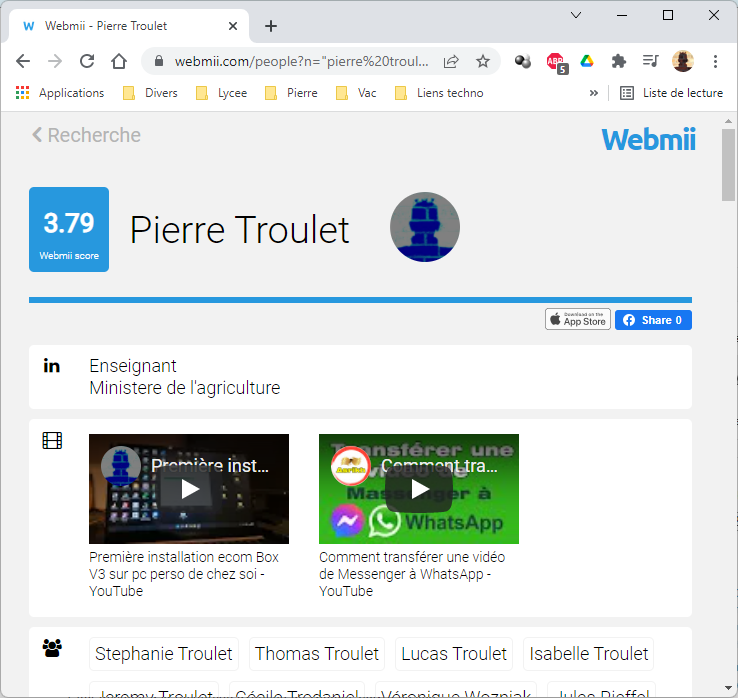The image size is (738, 698).
Task: Open the Lycee bookmark folder
Action: coord(222,93)
